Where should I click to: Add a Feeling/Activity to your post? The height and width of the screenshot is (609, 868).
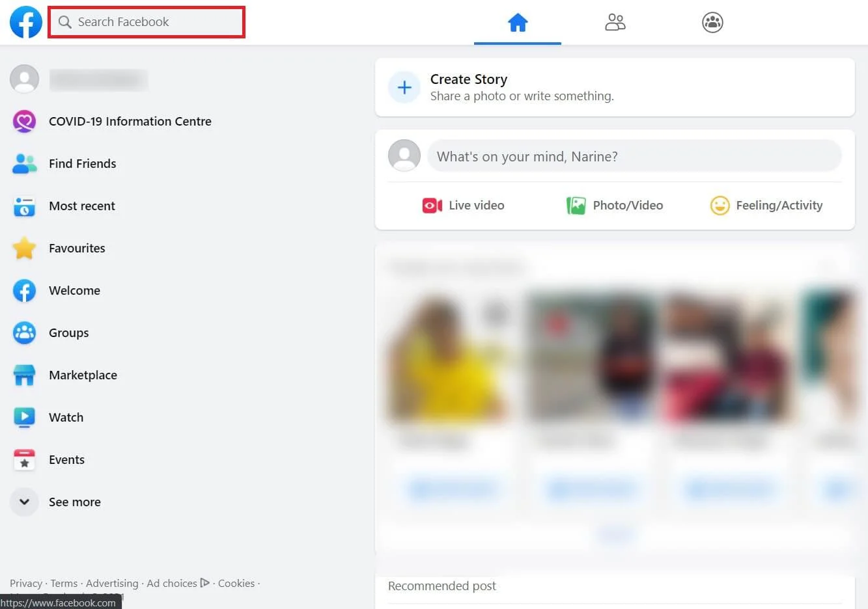pyautogui.click(x=766, y=205)
